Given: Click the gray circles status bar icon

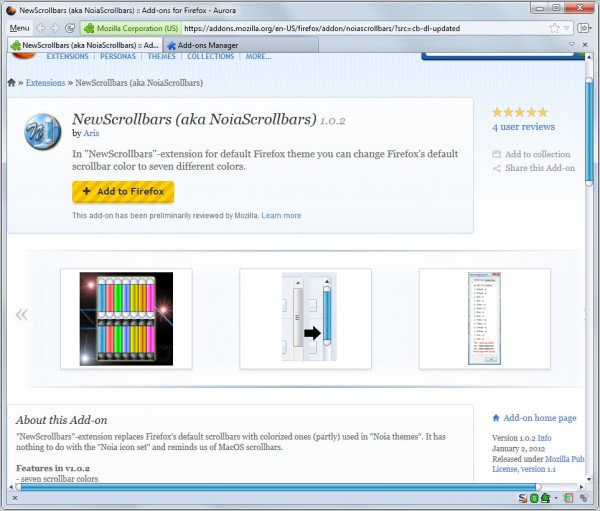Looking at the screenshot, I should (584, 498).
